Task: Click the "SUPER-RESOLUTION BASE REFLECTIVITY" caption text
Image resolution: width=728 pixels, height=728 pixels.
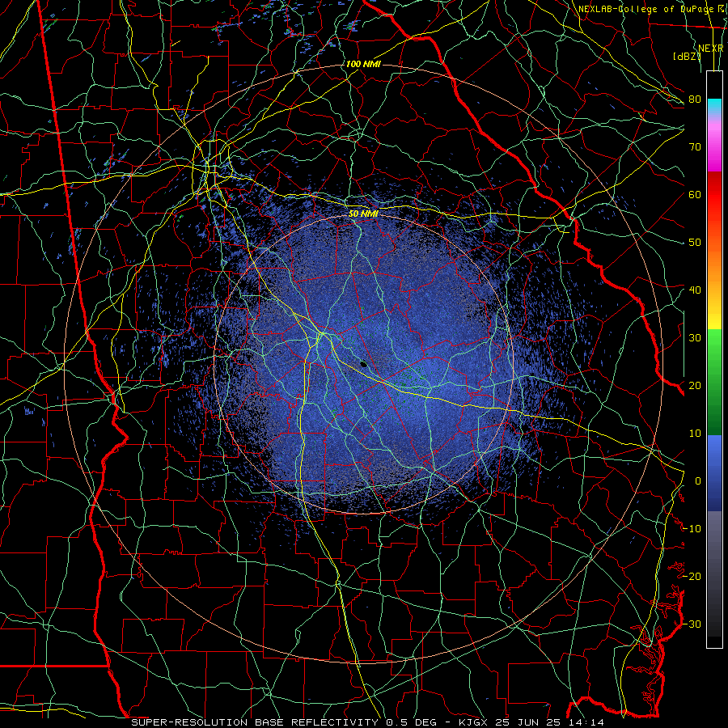Action: point(255,722)
